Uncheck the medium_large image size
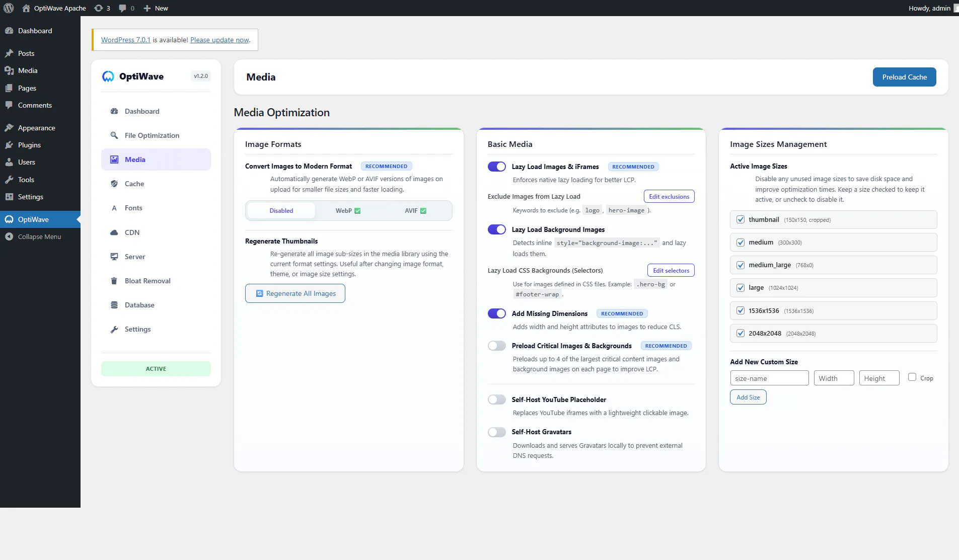The height and width of the screenshot is (560, 959). (x=741, y=265)
